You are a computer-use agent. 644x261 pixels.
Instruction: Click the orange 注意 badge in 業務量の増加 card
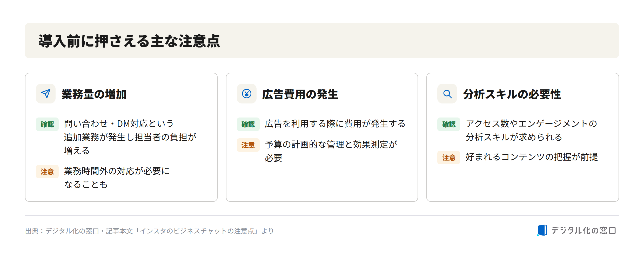point(47,172)
